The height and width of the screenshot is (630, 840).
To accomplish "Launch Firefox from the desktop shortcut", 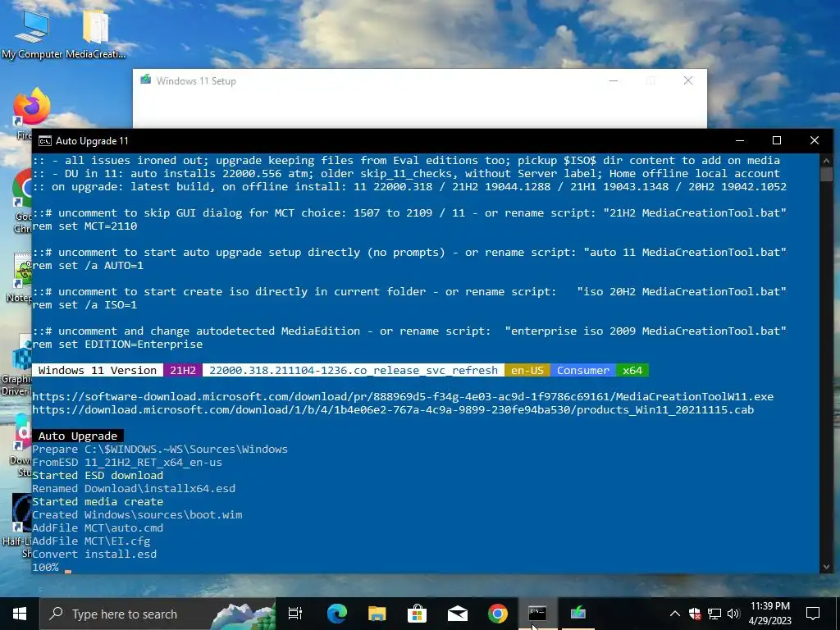I will 32,106.
